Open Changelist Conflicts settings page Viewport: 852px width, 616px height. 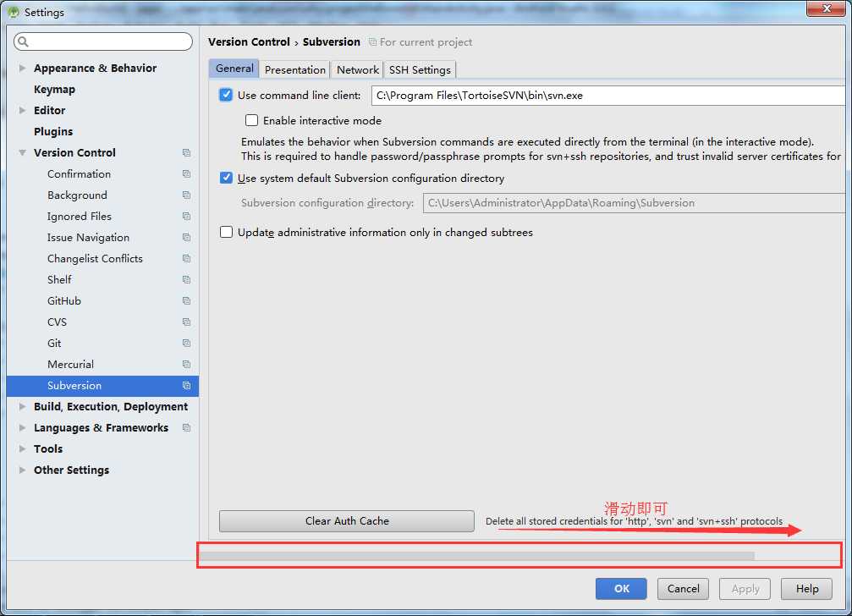click(95, 259)
